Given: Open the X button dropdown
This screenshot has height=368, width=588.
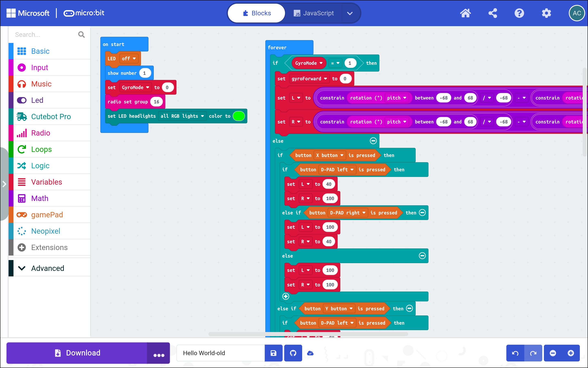Looking at the screenshot, I should tap(330, 155).
